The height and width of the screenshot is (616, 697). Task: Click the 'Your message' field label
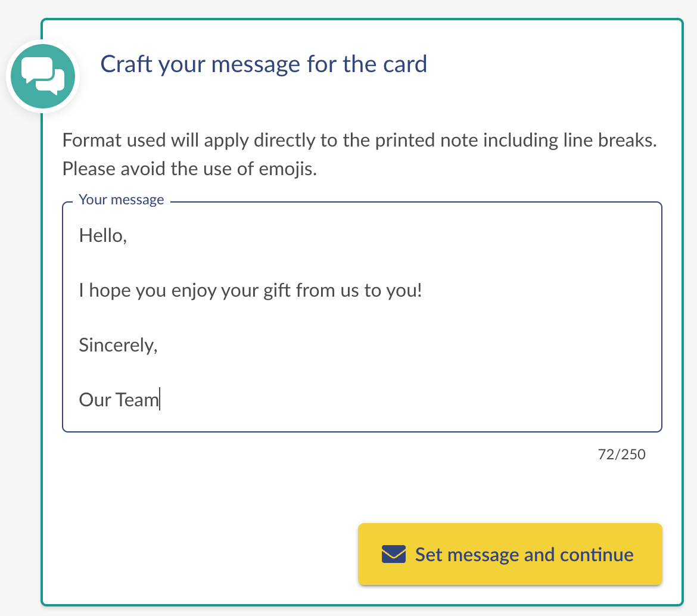tap(122, 200)
